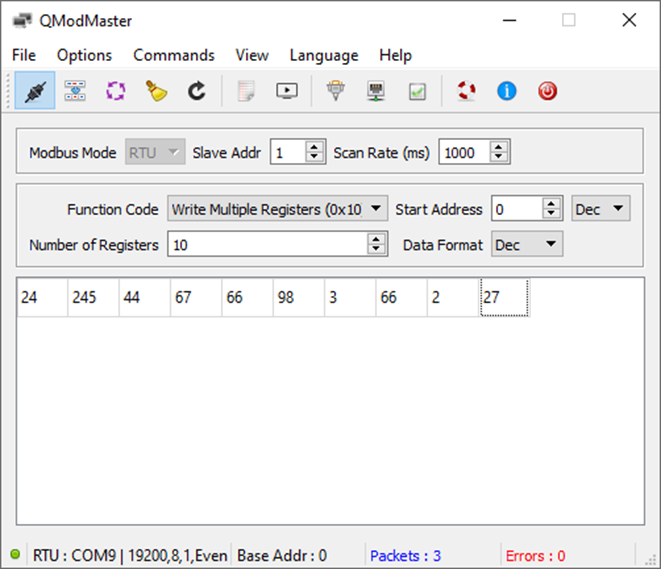This screenshot has width=661, height=569.
Task: Select register cell with value 98
Action: click(x=299, y=297)
